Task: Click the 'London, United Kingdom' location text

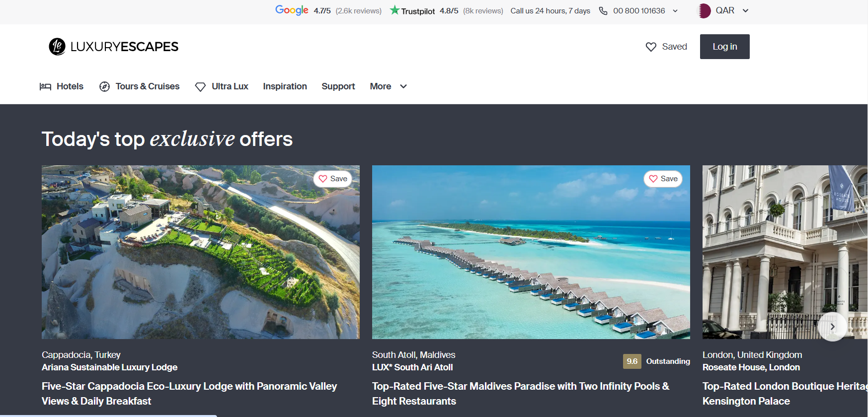Action: click(752, 355)
